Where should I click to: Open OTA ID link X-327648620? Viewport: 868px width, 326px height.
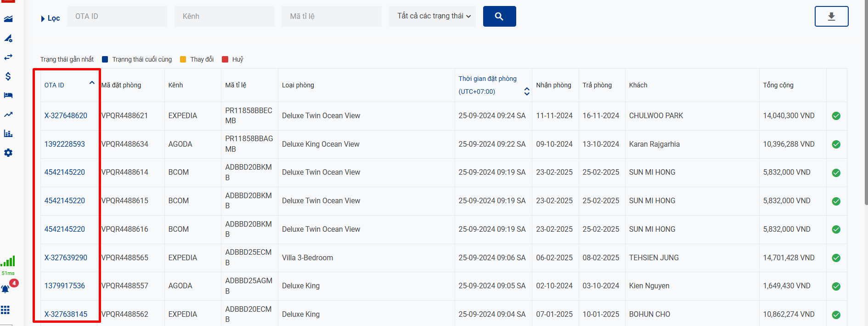pyautogui.click(x=66, y=116)
